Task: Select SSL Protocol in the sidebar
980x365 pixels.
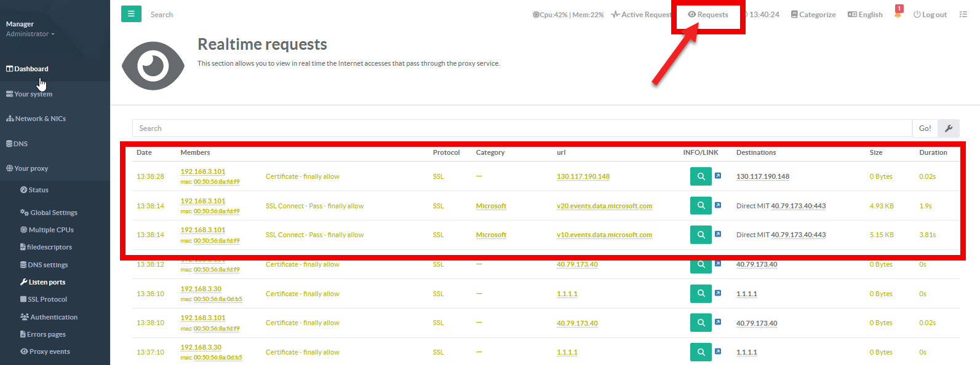Action: coord(43,299)
